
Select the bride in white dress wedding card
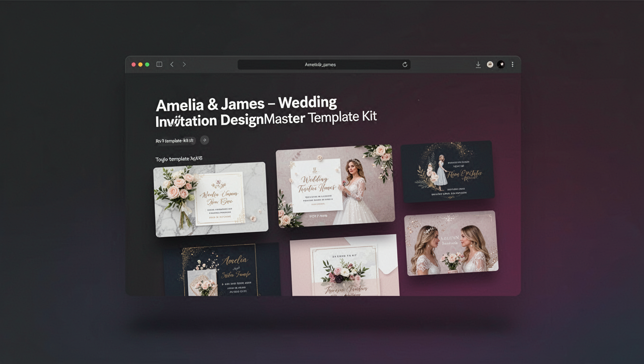coord(335,185)
